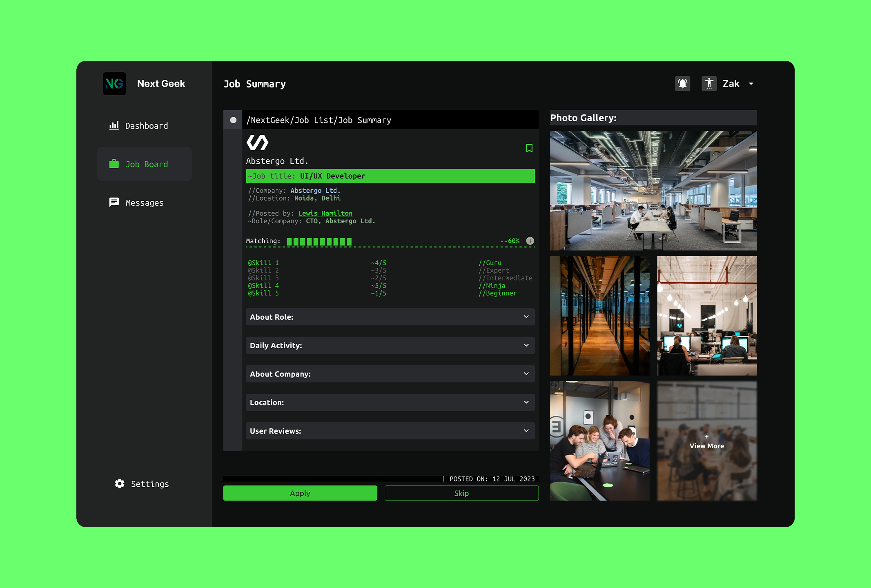
Task: Click the Abstergo company logo icon
Action: [257, 143]
